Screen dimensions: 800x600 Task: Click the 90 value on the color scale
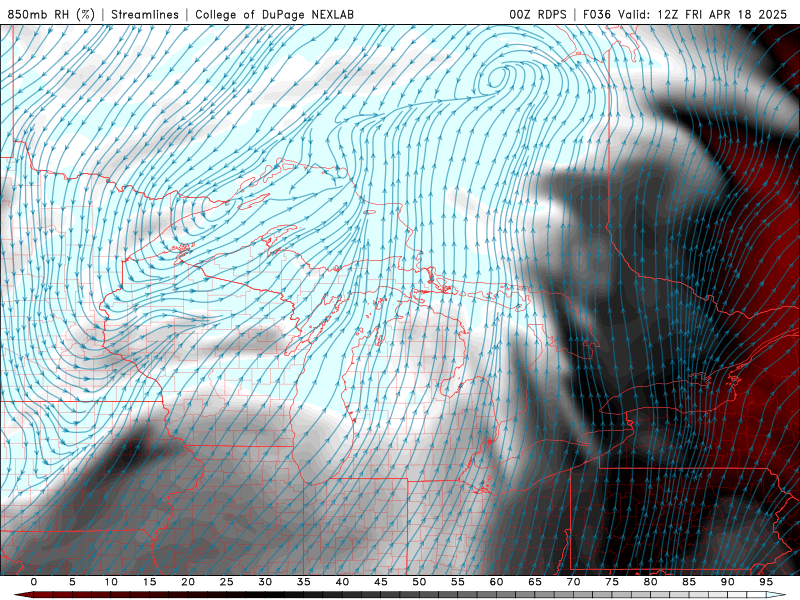click(x=727, y=582)
